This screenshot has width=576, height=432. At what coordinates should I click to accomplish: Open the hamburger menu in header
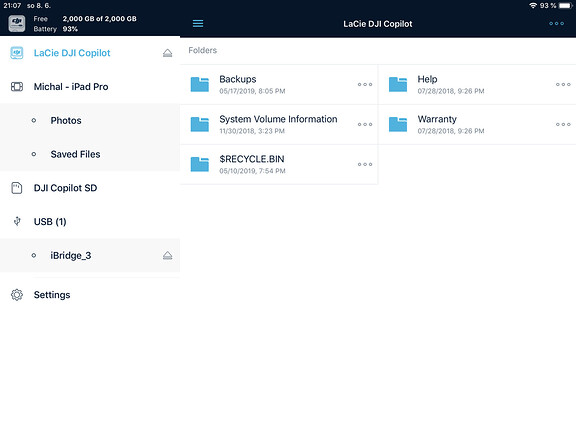click(198, 24)
